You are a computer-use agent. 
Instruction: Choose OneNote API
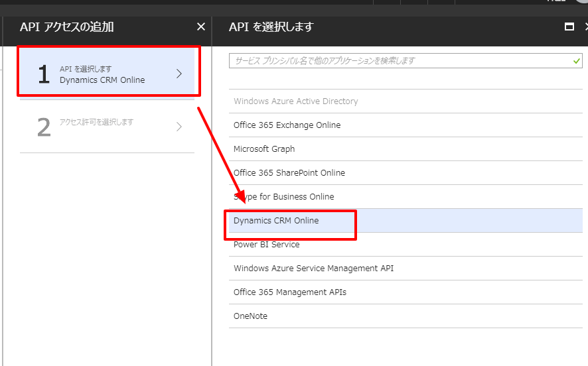[405, 316]
